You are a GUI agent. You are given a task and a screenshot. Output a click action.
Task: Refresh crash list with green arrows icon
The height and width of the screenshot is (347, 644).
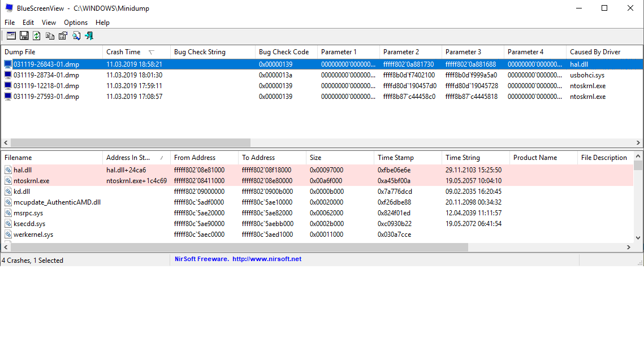coord(37,36)
